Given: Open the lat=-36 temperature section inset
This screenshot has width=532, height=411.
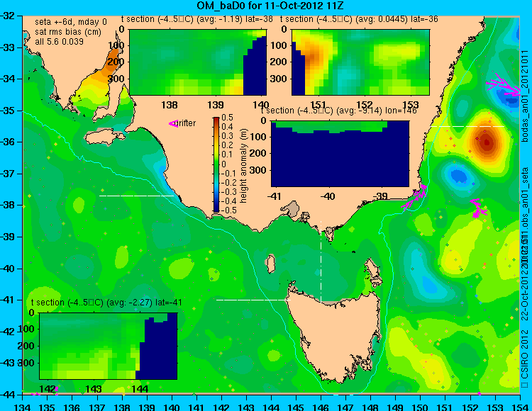Looking at the screenshot, I should point(360,62).
